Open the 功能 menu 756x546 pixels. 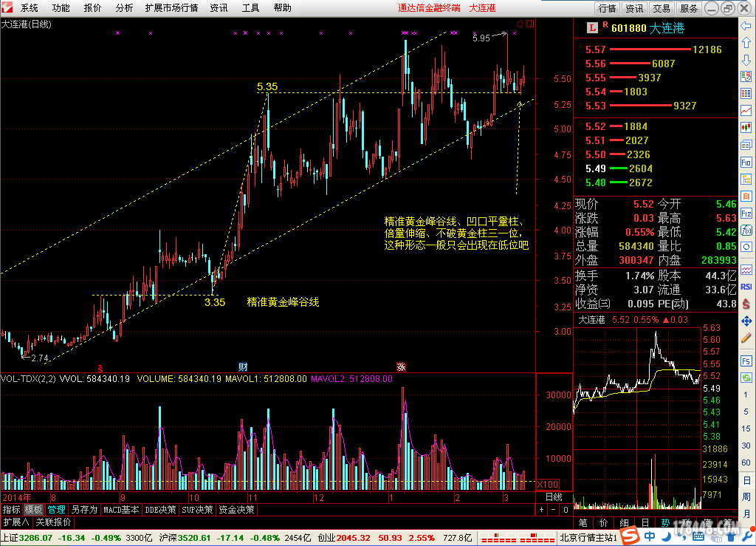pos(61,7)
